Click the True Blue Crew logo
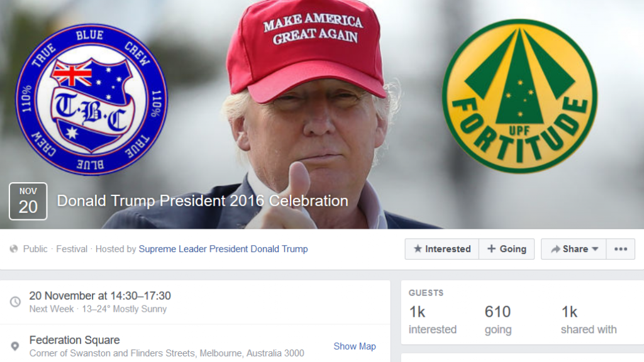 [x=91, y=100]
